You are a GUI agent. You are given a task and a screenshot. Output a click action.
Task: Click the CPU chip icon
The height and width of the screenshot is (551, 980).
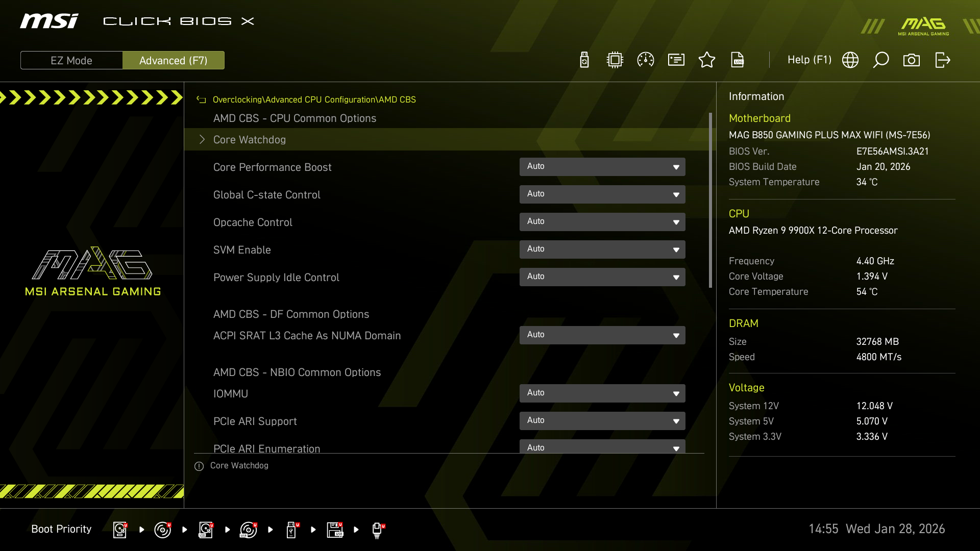[615, 60]
